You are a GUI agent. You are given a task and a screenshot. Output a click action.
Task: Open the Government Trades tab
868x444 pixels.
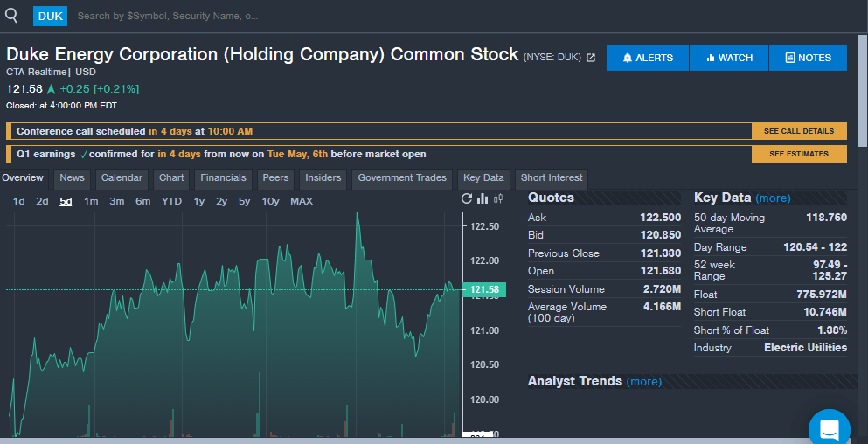pos(402,177)
